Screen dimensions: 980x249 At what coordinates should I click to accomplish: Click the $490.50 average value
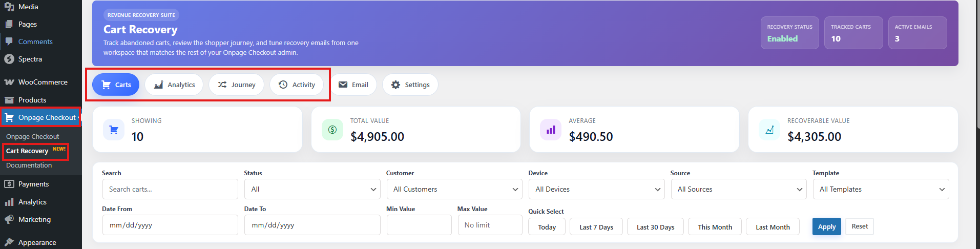pyautogui.click(x=591, y=137)
